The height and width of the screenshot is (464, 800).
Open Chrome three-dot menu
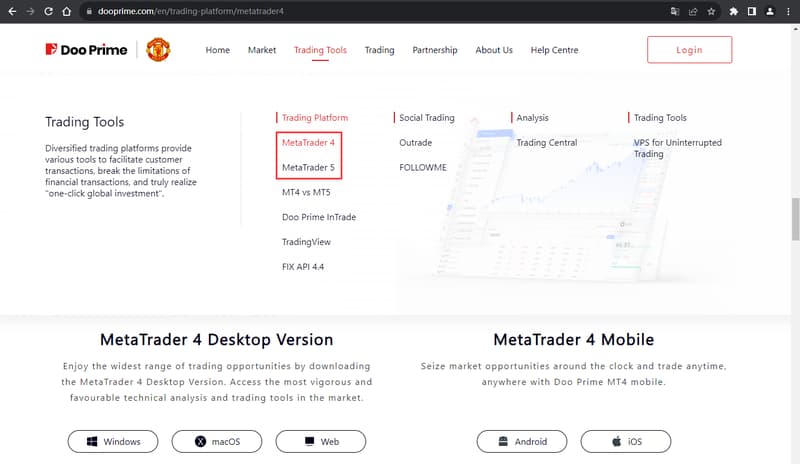pos(788,12)
